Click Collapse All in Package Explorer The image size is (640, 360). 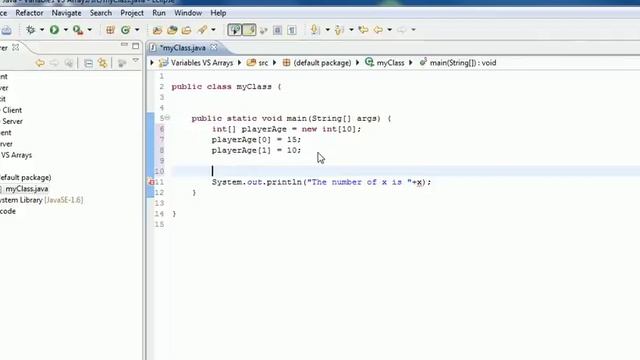coord(88,63)
